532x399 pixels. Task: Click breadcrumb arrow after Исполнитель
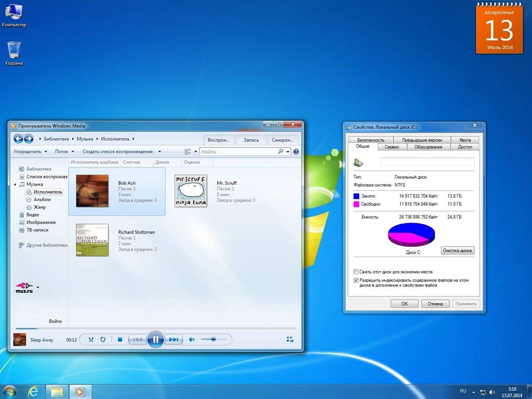(x=133, y=139)
